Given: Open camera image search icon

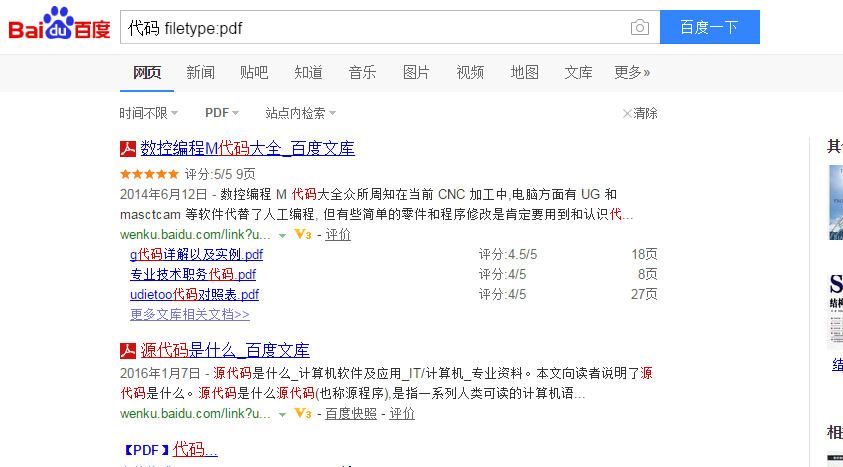Looking at the screenshot, I should pos(639,27).
